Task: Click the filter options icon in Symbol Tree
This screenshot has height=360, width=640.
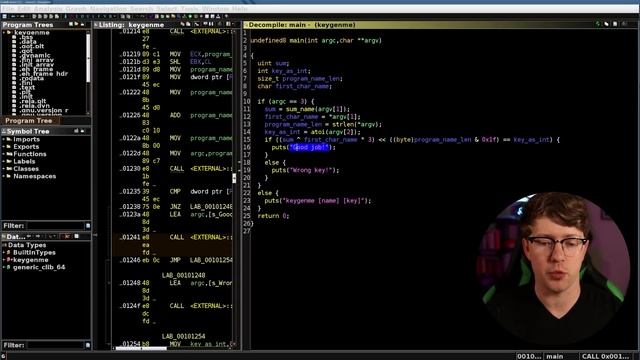Action: (x=88, y=226)
